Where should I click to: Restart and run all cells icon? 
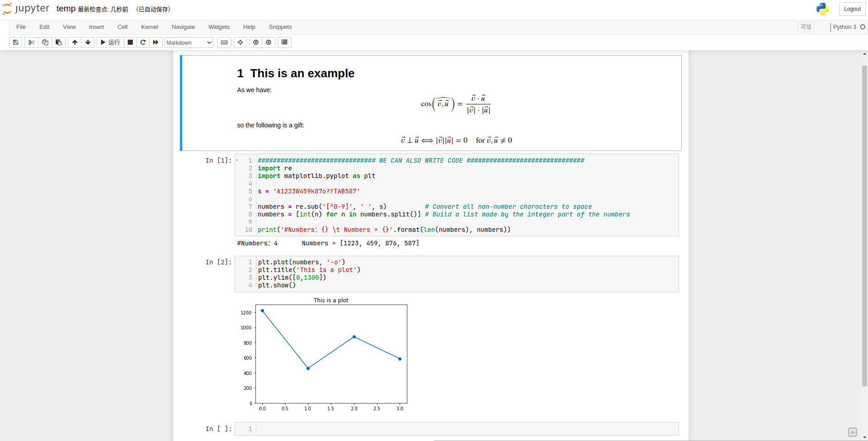pos(156,42)
